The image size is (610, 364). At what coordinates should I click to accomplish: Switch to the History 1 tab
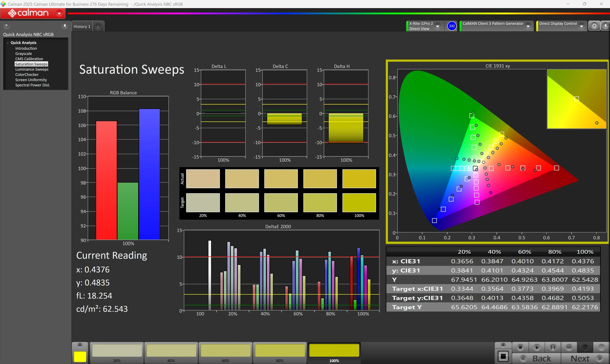click(x=82, y=26)
